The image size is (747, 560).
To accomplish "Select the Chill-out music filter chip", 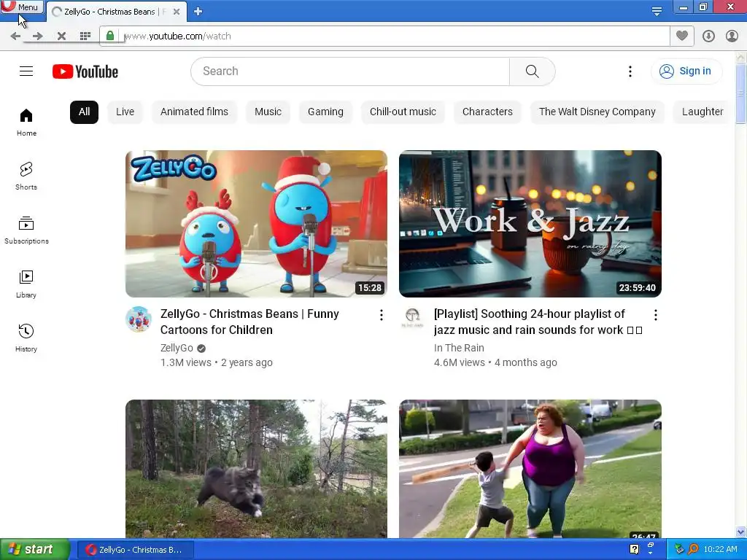I will 403,112.
